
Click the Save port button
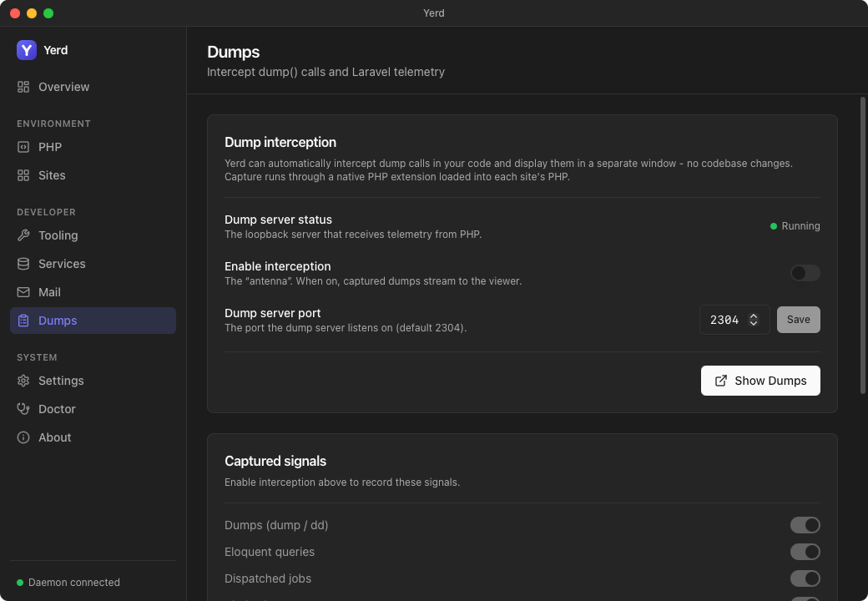[798, 320]
